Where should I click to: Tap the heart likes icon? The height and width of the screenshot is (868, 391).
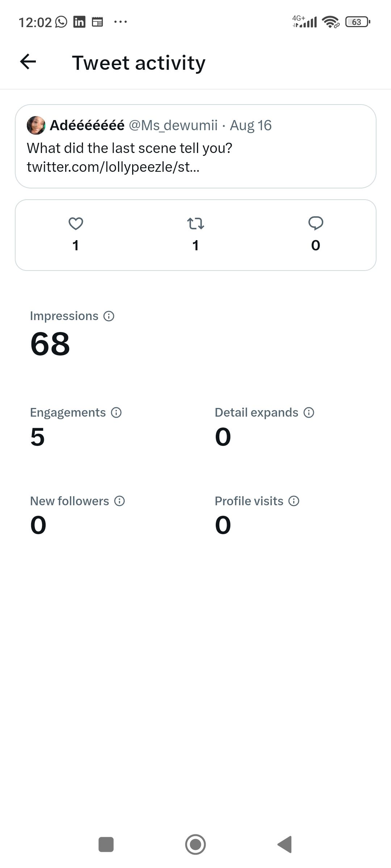76,224
